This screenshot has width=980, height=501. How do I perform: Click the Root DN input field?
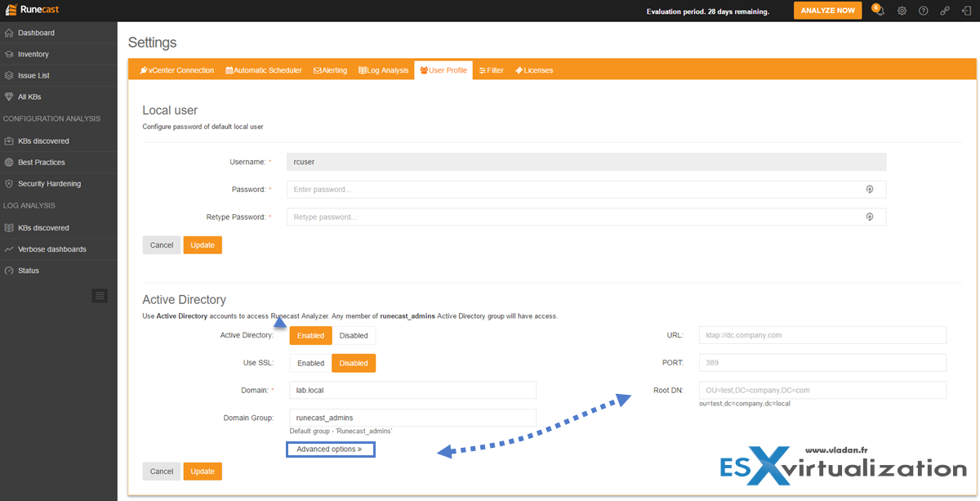coord(822,391)
